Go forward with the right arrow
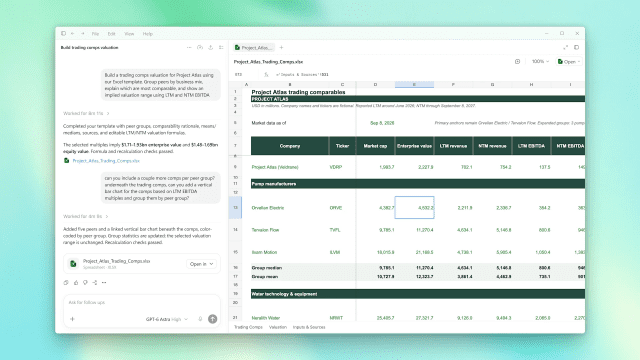The height and width of the screenshot is (360, 640). pyautogui.click(x=82, y=33)
